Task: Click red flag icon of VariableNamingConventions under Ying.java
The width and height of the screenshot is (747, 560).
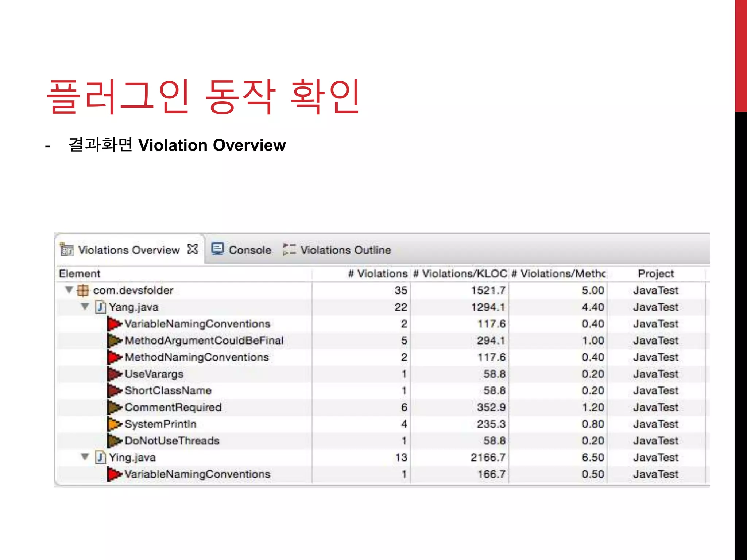Action: point(114,474)
